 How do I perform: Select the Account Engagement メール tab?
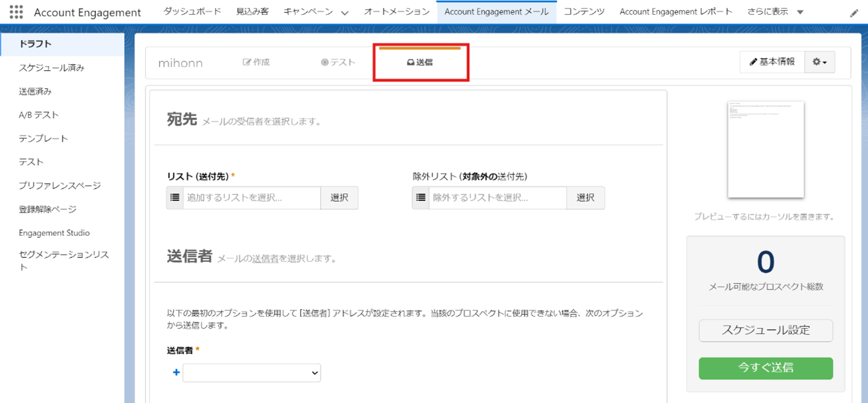tap(496, 11)
